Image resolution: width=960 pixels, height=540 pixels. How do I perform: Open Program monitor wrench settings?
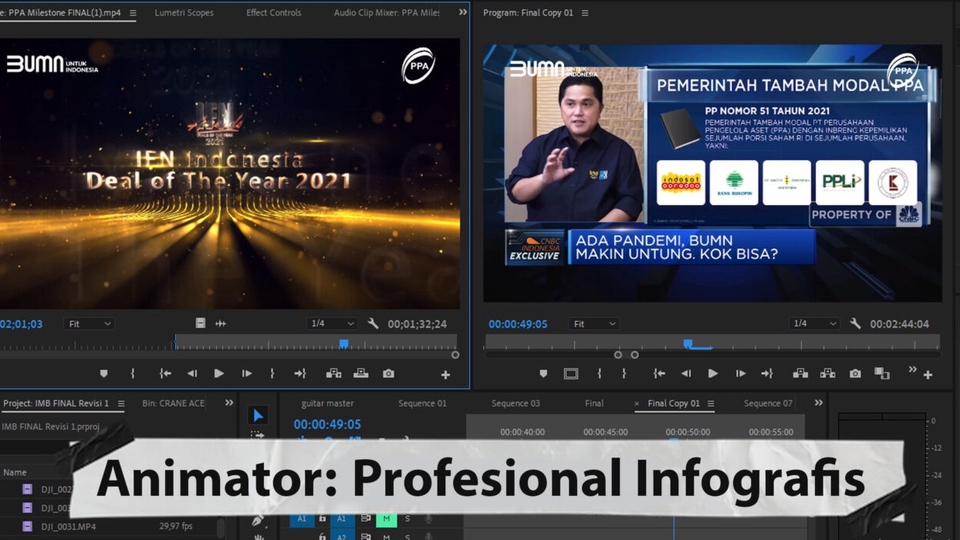point(855,324)
